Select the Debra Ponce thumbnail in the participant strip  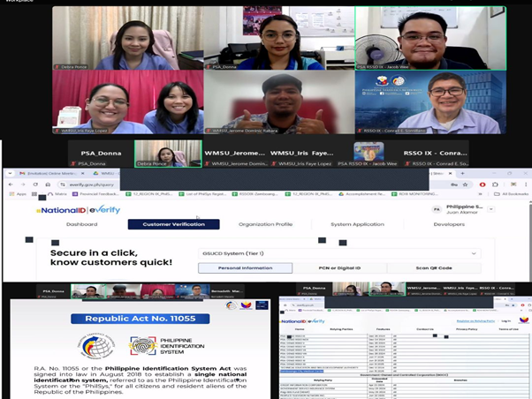click(x=168, y=154)
